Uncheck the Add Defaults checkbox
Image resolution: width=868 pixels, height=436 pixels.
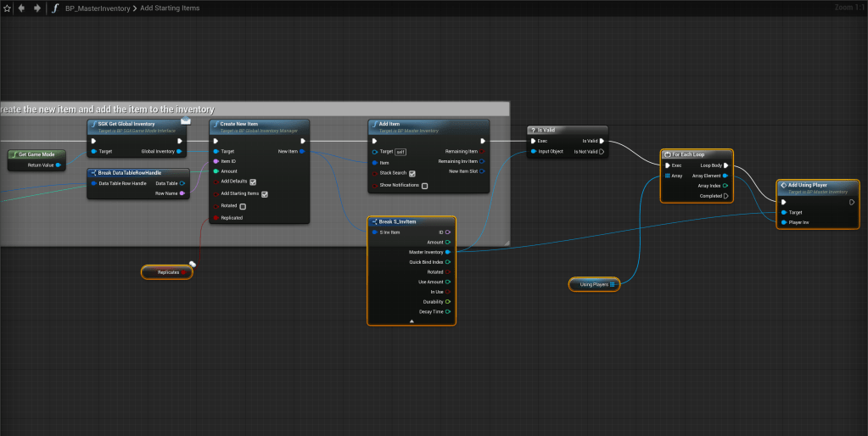253,182
